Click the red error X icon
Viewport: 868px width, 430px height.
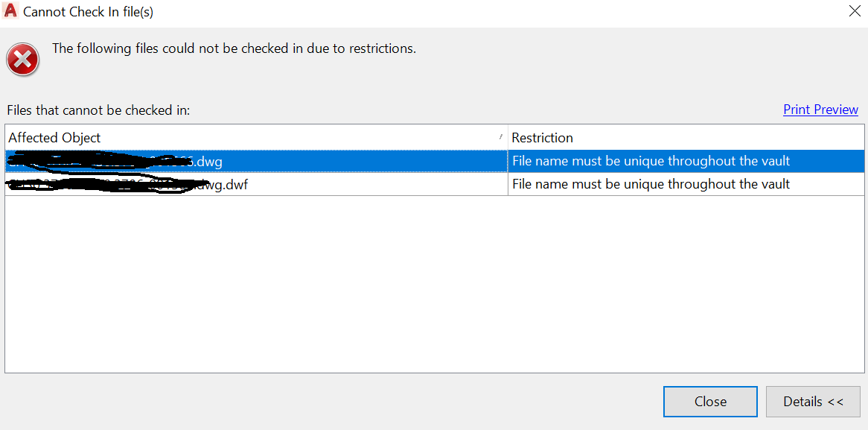pos(23,59)
